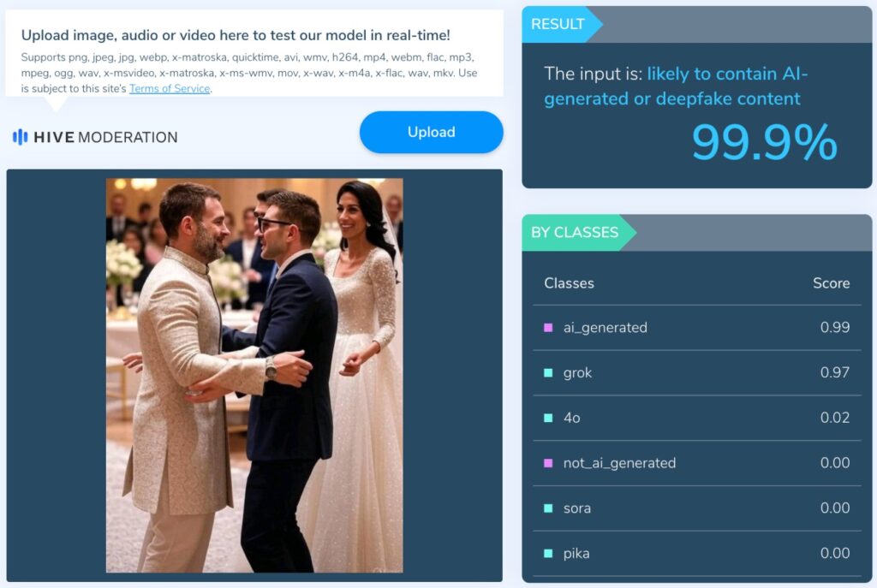Click the cyan pika class square
The width and height of the screenshot is (877, 588).
[548, 554]
